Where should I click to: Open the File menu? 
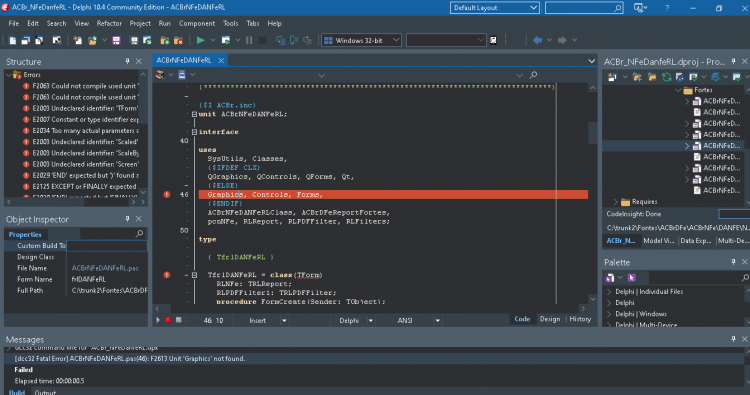[13, 23]
